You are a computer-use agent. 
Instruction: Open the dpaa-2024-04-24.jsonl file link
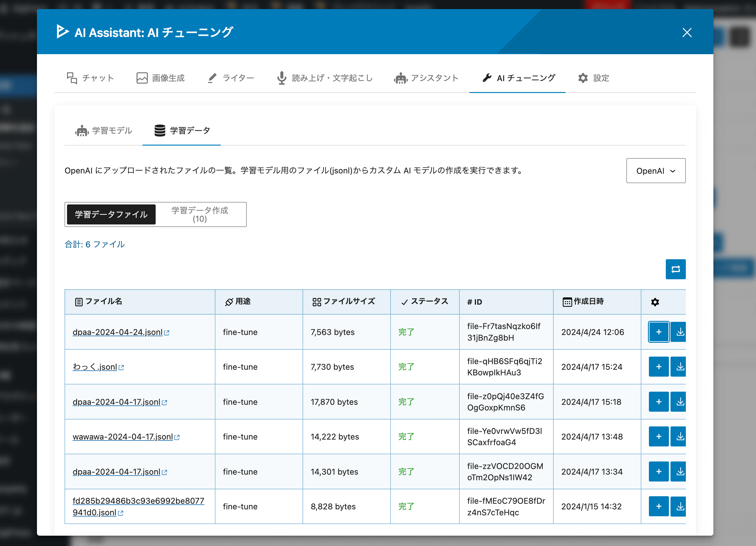pos(121,332)
